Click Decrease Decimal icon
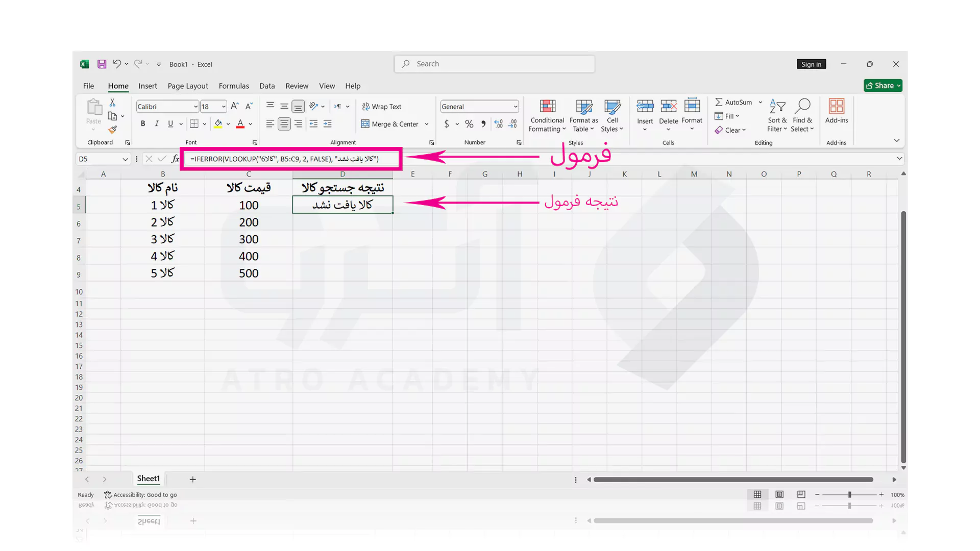980x551 pixels. pos(512,124)
